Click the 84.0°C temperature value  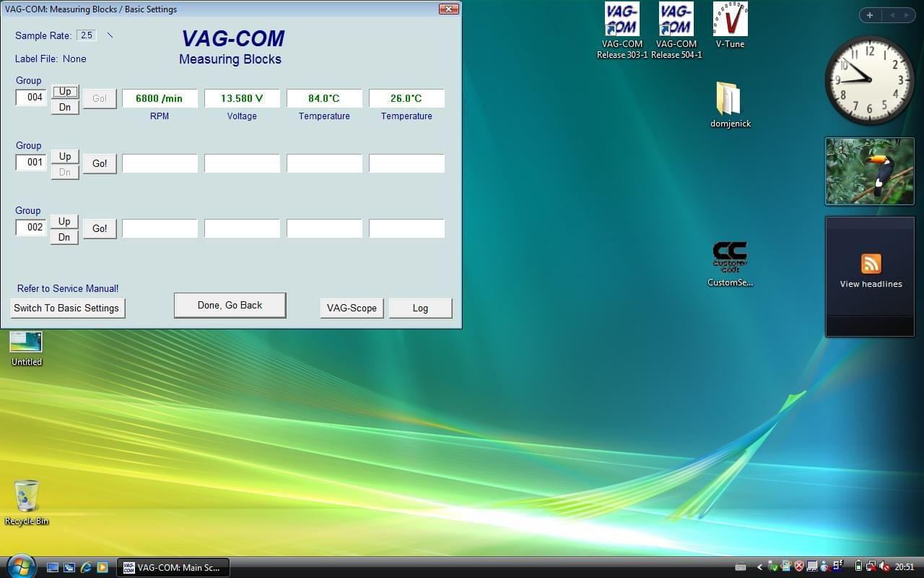pyautogui.click(x=324, y=98)
